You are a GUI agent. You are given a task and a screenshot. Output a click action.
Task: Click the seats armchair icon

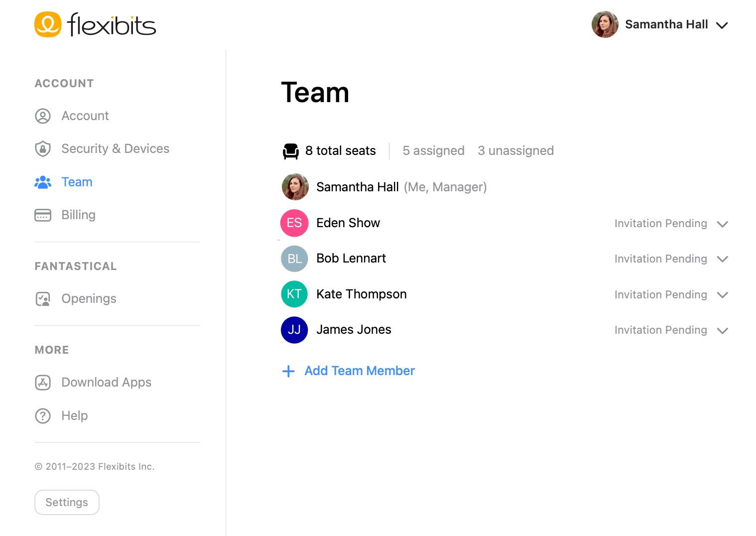click(x=291, y=151)
